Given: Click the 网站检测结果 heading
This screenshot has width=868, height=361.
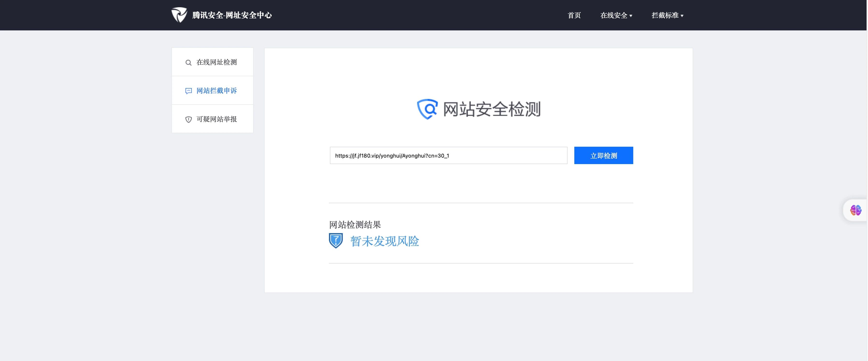Looking at the screenshot, I should click(355, 225).
